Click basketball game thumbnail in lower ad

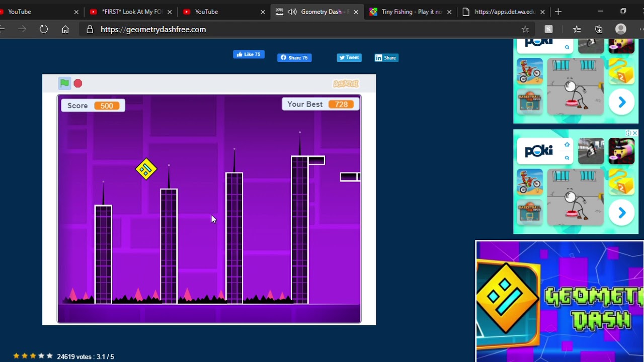click(530, 211)
